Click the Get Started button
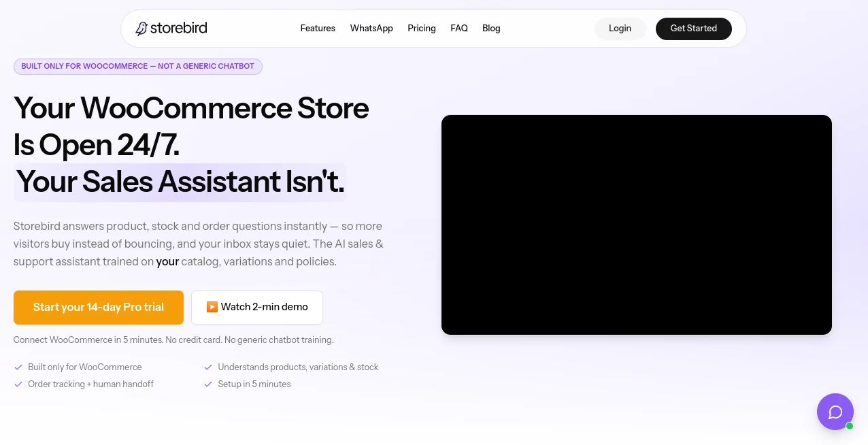Image resolution: width=868 pixels, height=445 pixels. pos(694,29)
